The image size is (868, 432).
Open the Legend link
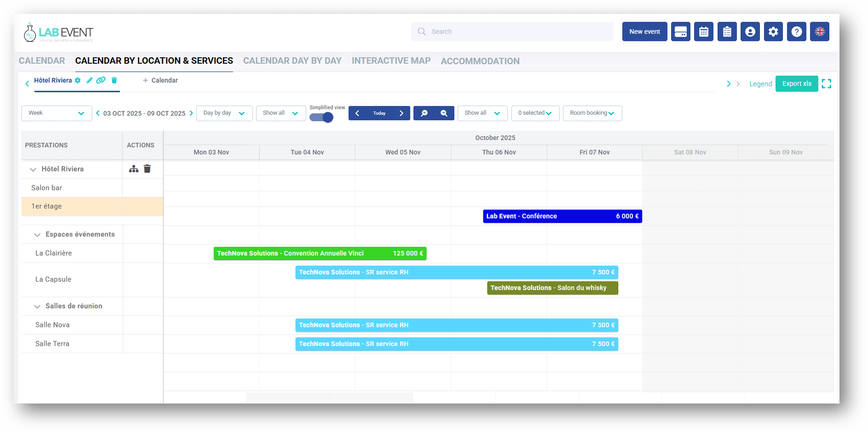coord(760,84)
